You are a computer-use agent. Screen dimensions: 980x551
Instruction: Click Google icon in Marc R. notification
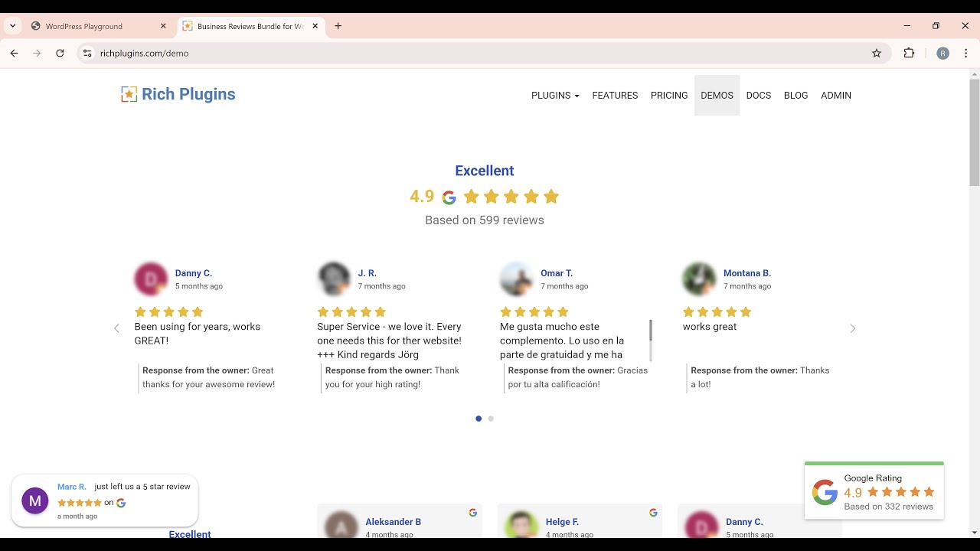click(121, 503)
